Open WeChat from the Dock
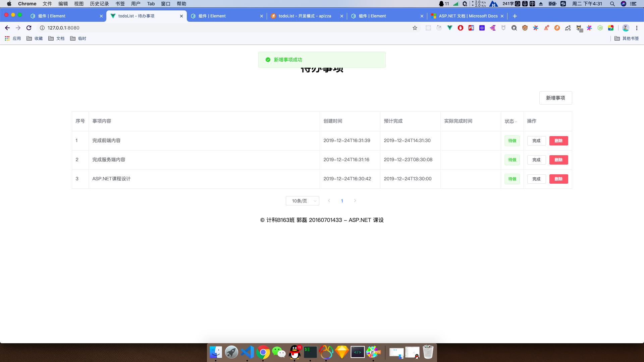The image size is (644, 362). coord(279,352)
